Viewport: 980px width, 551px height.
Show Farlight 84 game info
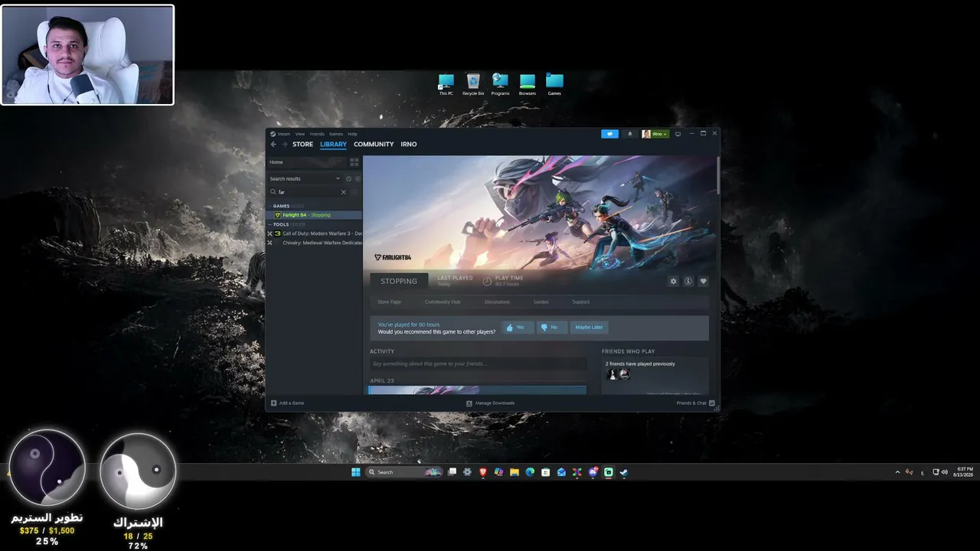point(688,281)
